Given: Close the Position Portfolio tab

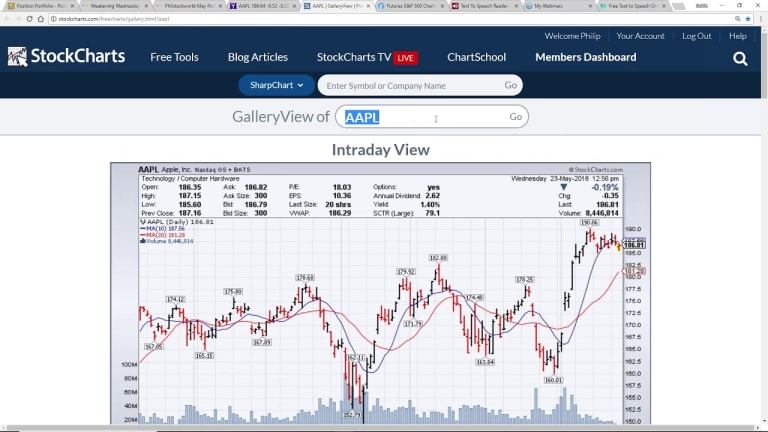Looking at the screenshot, I should pos(72,6).
